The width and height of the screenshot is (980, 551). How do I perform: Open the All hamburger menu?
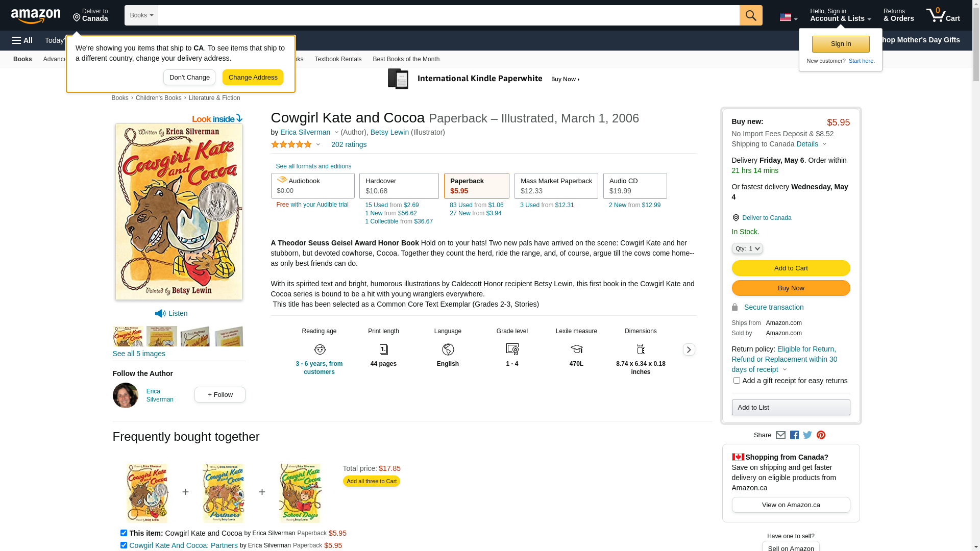coord(22,40)
